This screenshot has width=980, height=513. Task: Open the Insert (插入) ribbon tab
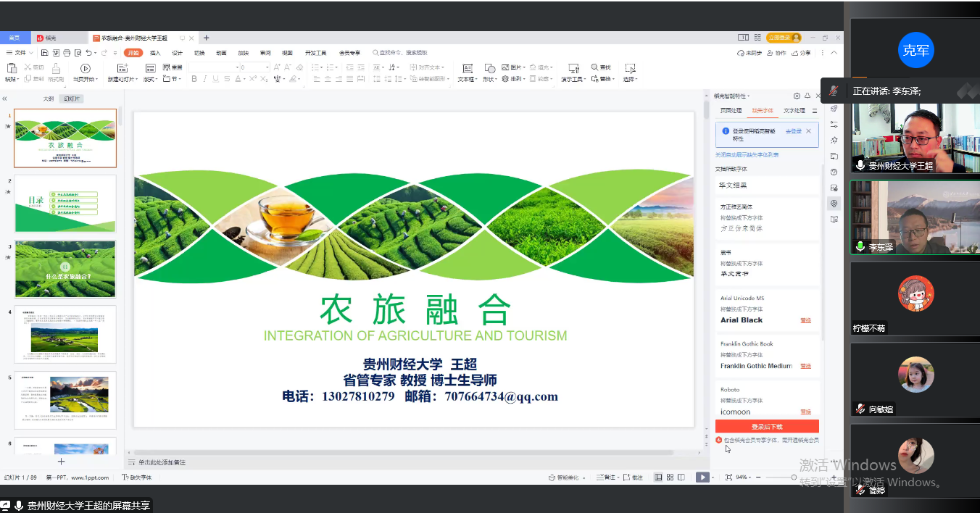point(155,53)
